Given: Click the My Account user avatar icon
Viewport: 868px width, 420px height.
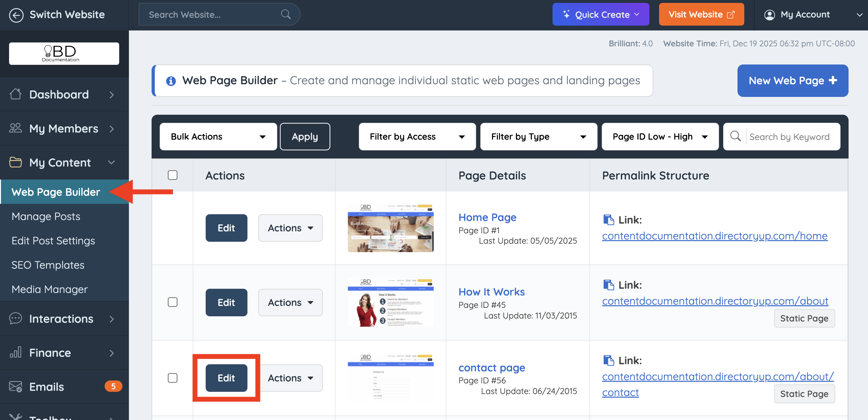Looking at the screenshot, I should [769, 15].
